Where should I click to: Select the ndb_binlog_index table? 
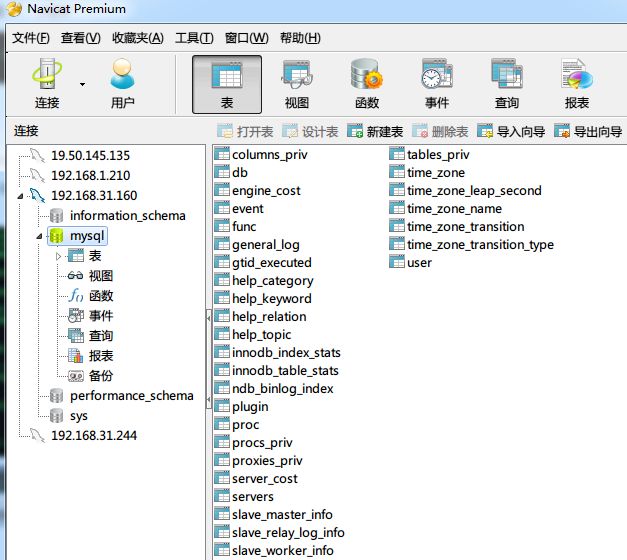tap(282, 388)
